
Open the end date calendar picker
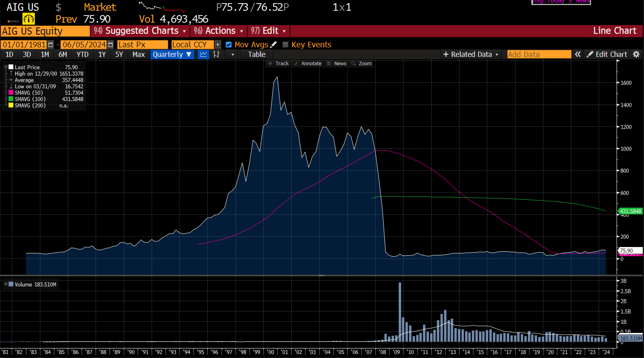(110, 45)
